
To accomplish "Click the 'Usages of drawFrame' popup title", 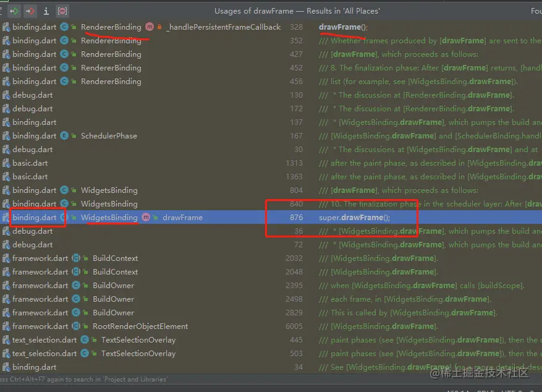I will point(297,11).
